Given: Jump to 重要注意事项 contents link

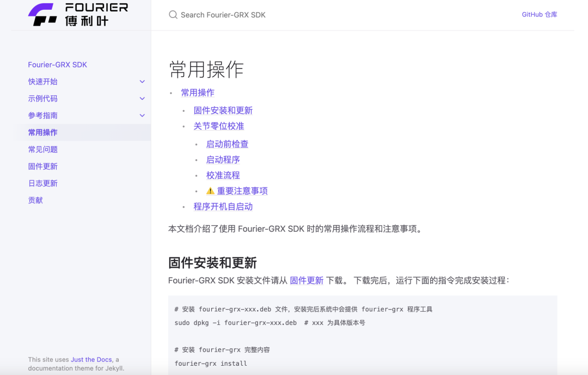Looking at the screenshot, I should point(242,191).
